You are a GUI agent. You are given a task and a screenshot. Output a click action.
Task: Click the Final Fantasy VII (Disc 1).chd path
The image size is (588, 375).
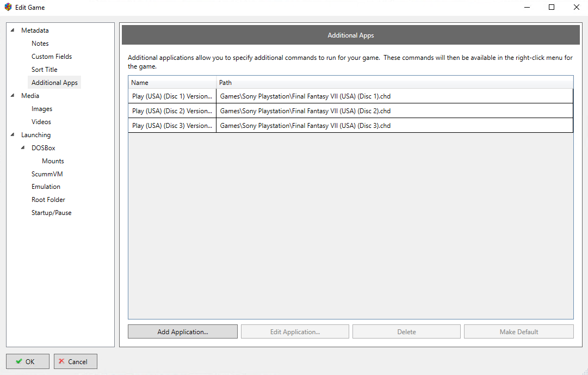click(305, 96)
